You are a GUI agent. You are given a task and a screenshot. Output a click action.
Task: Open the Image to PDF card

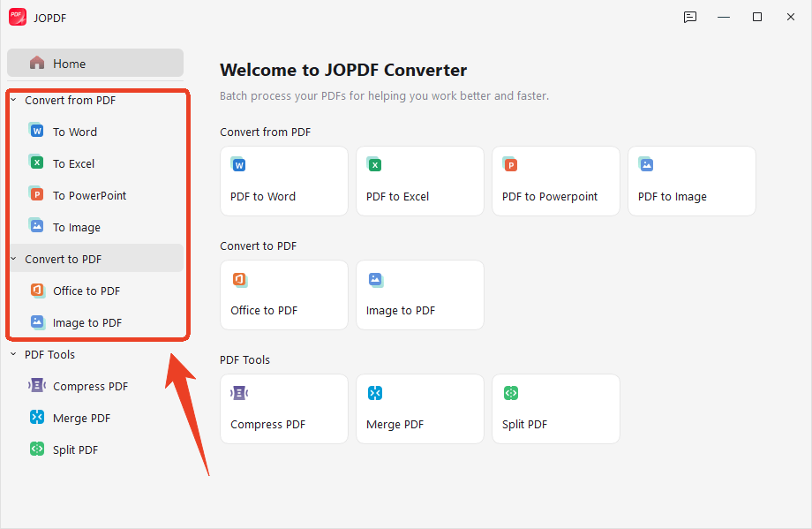(420, 295)
